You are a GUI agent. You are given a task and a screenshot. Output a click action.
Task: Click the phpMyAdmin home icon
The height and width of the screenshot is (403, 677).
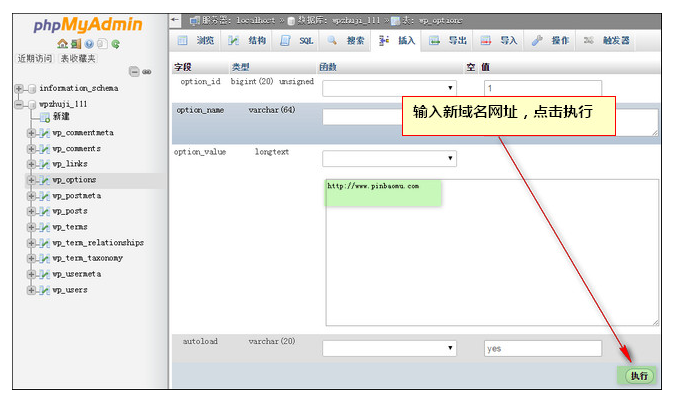click(x=62, y=44)
